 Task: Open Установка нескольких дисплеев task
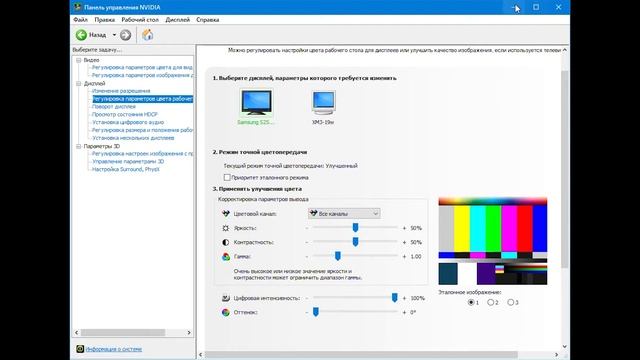133,138
